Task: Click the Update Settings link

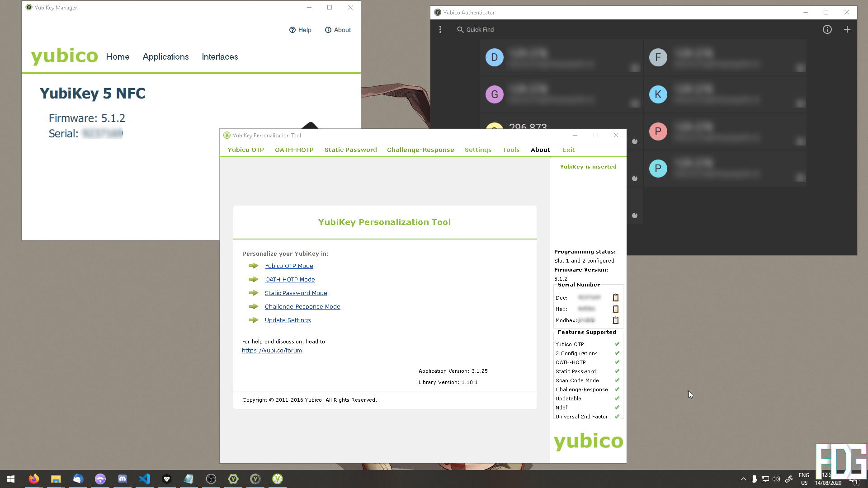Action: (288, 320)
